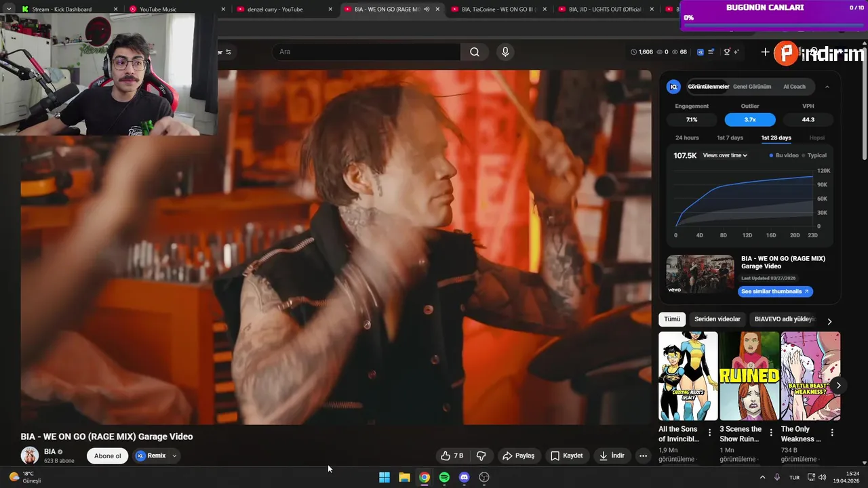Screen dimensions: 868x488
Task: Open File Explorer from taskbar
Action: (404, 477)
